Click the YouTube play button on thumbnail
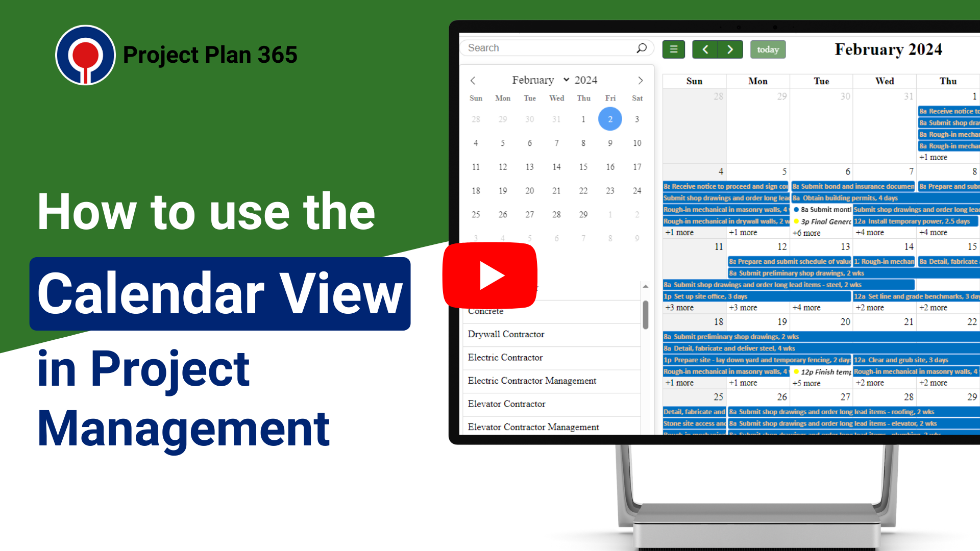This screenshot has height=551, width=980. point(489,274)
